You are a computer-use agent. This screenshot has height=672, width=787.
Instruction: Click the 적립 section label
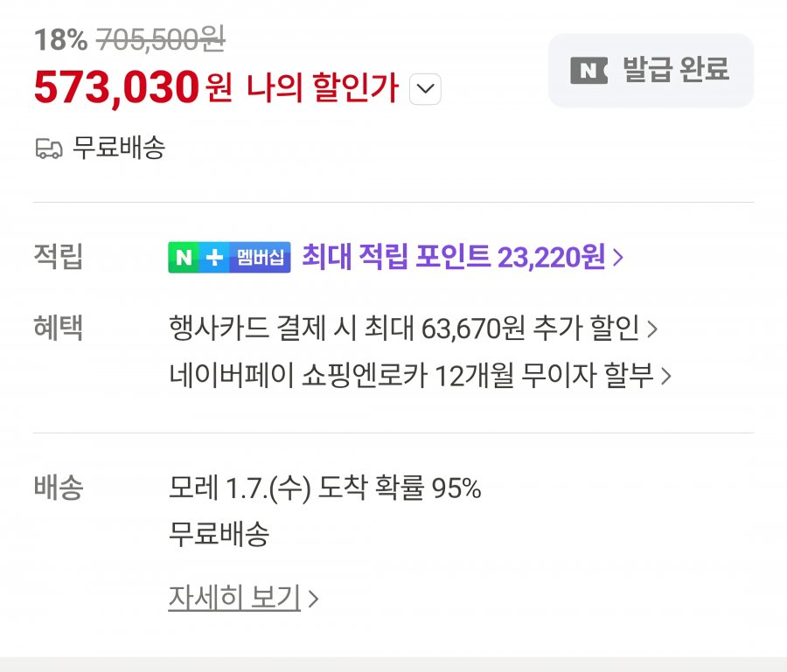click(58, 258)
